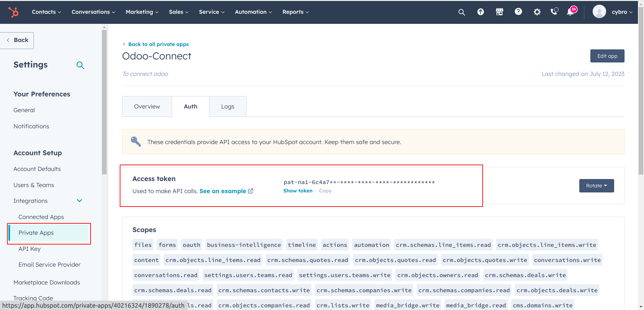This screenshot has height=310, width=644.
Task: Open the search magnifier in top navigation
Action: point(462,12)
